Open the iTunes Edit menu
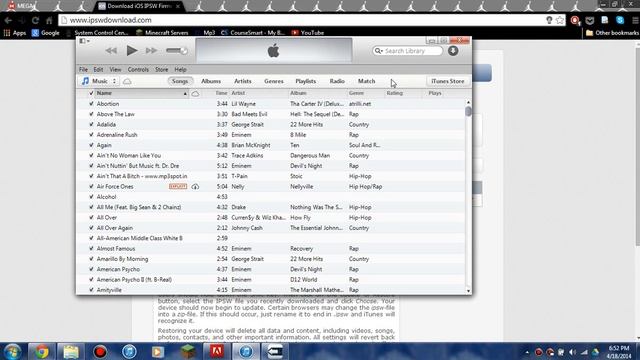The width and height of the screenshot is (640, 360). [98, 69]
